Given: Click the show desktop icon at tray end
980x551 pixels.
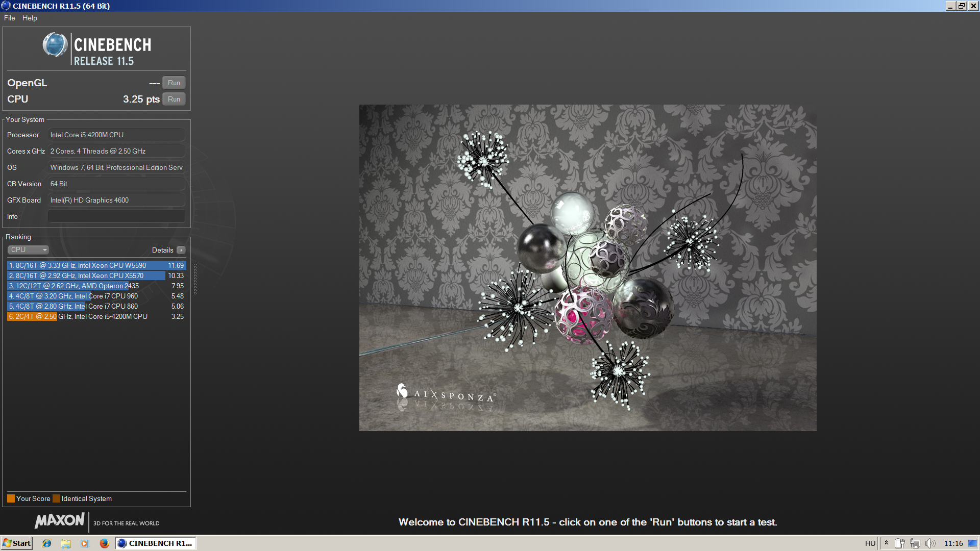Looking at the screenshot, I should click(973, 543).
